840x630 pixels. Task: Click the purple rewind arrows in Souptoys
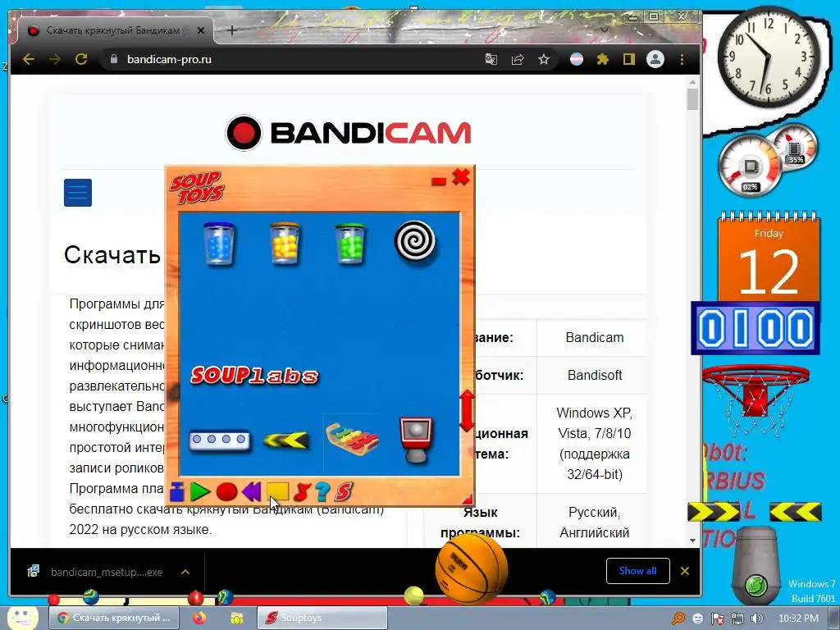pos(251,491)
